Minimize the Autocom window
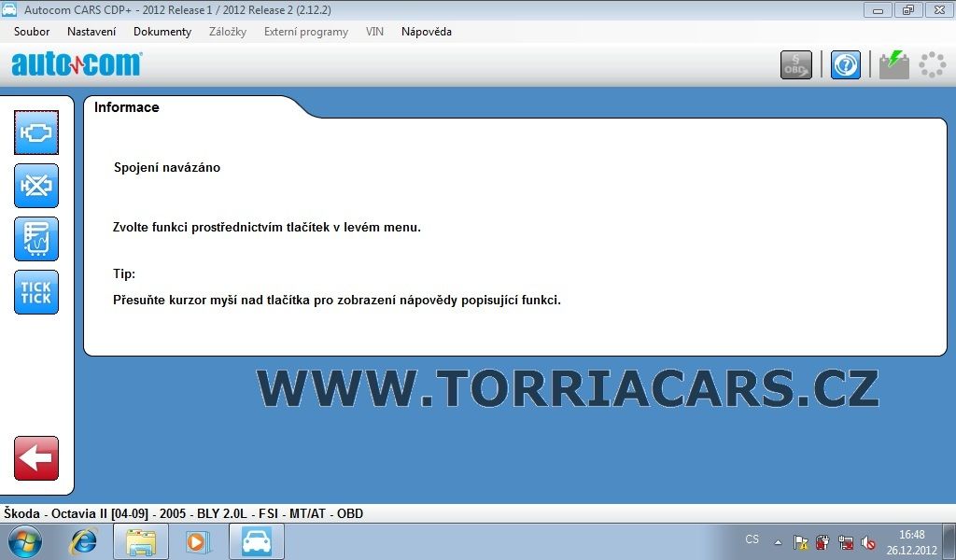This screenshot has width=956, height=560. tap(878, 9)
